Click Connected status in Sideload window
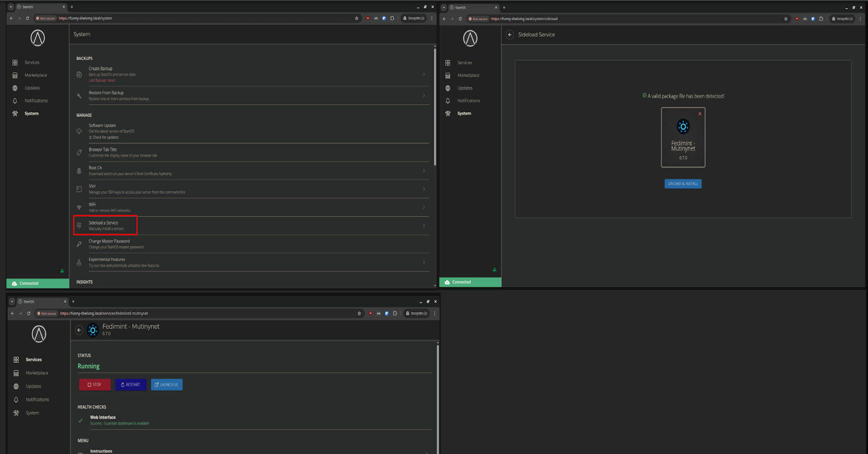The width and height of the screenshot is (868, 454). pyautogui.click(x=470, y=282)
